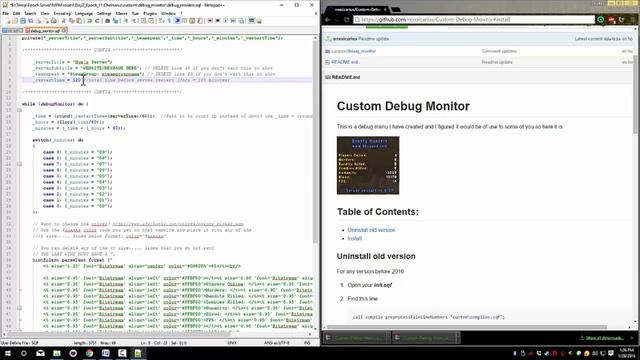Toggle Word Wrap in the toolbar

pos(162,20)
